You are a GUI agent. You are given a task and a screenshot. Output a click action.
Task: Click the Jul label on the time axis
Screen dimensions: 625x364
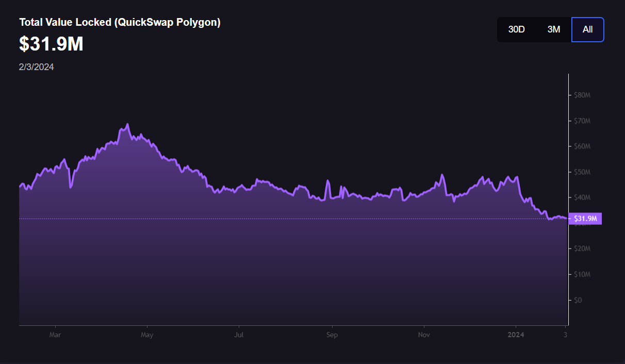click(239, 335)
